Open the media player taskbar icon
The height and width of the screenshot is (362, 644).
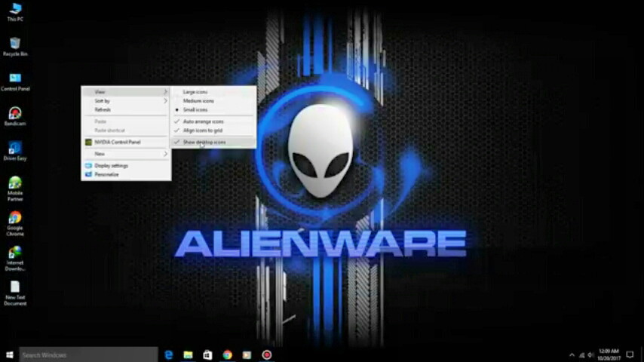[x=247, y=354]
